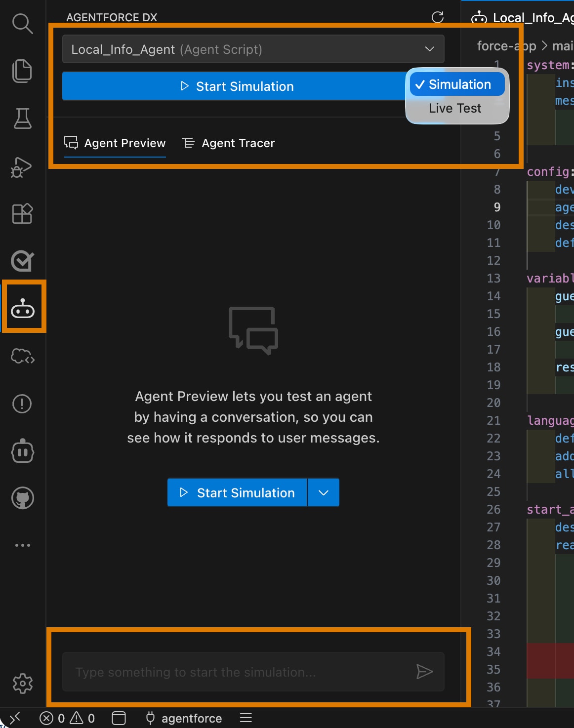The width and height of the screenshot is (574, 728).
Task: Expand the force-app breadcrumb in the editor
Action: pyautogui.click(x=506, y=45)
